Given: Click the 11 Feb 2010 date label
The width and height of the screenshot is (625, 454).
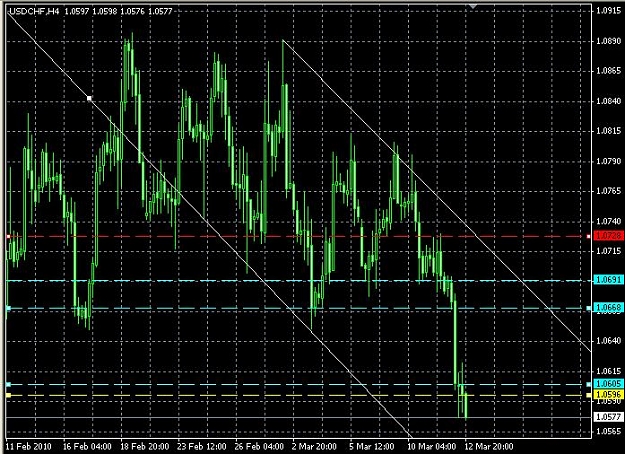Looking at the screenshot, I should pos(29,446).
